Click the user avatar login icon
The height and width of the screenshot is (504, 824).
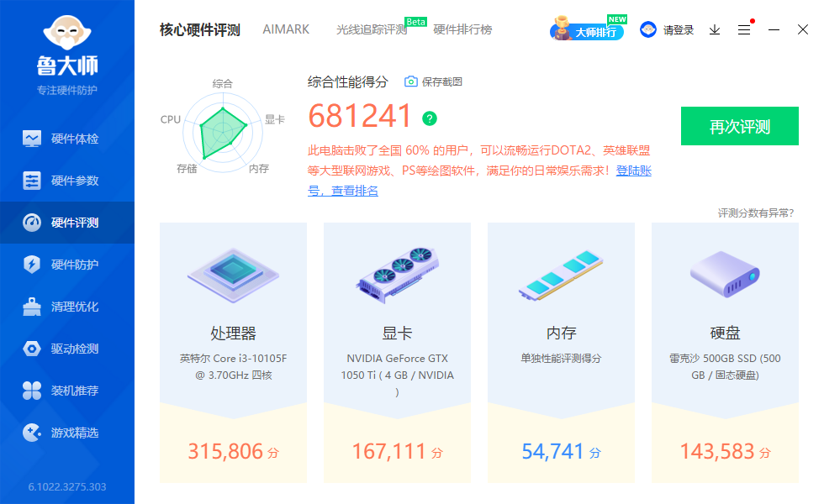[x=648, y=29]
